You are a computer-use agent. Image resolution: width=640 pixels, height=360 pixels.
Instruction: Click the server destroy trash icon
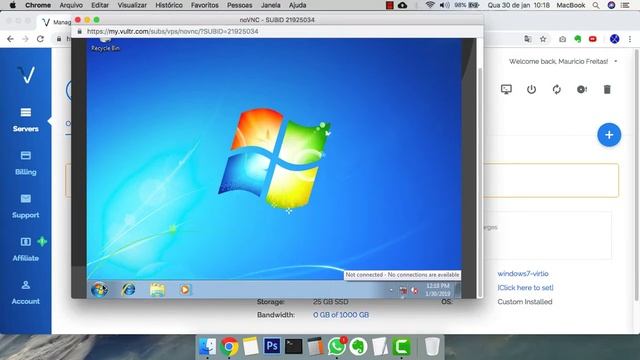pyautogui.click(x=607, y=89)
